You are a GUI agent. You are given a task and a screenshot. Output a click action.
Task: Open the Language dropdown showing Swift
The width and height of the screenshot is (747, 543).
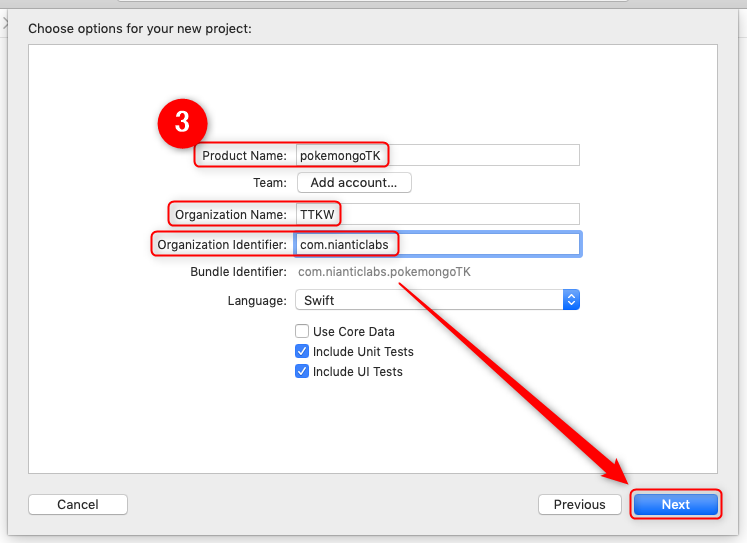tap(437, 300)
